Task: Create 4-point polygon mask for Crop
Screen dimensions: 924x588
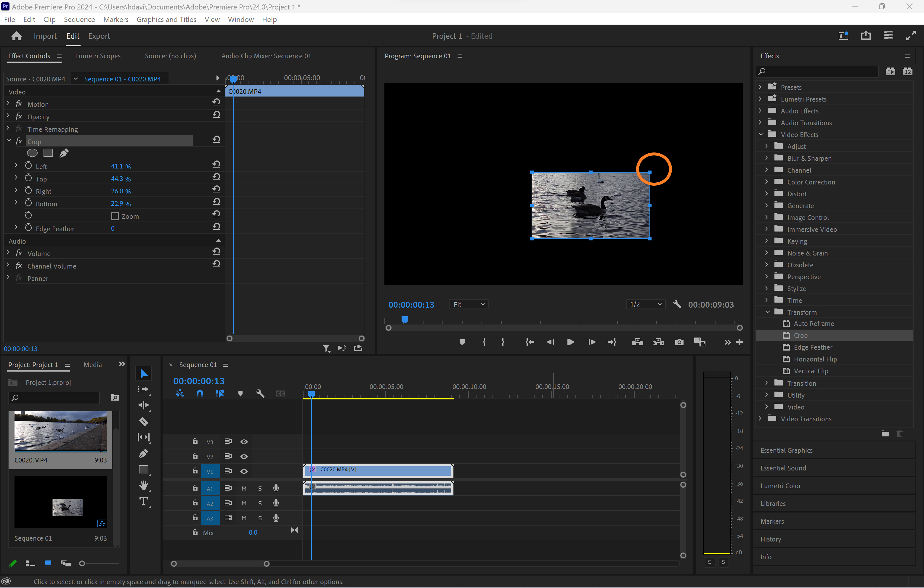Action: coord(48,153)
